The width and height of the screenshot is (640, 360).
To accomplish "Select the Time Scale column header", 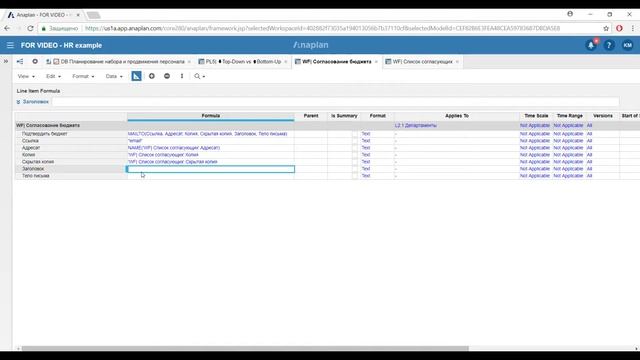I will pyautogui.click(x=536, y=116).
